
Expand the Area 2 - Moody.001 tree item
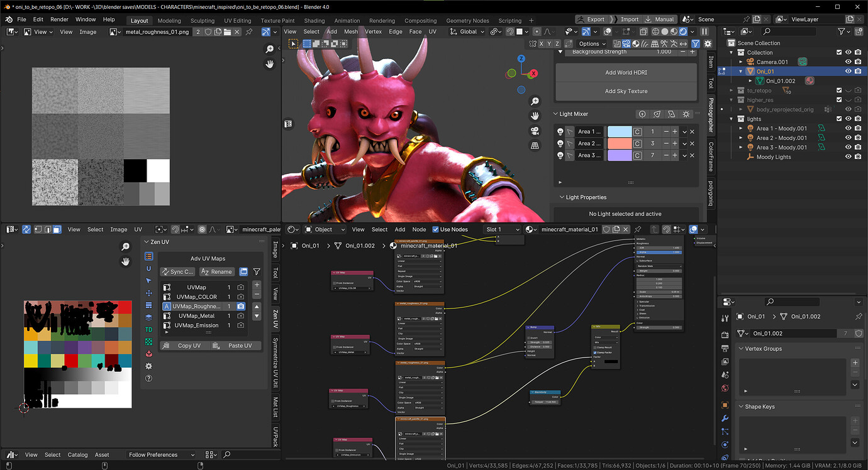point(742,138)
